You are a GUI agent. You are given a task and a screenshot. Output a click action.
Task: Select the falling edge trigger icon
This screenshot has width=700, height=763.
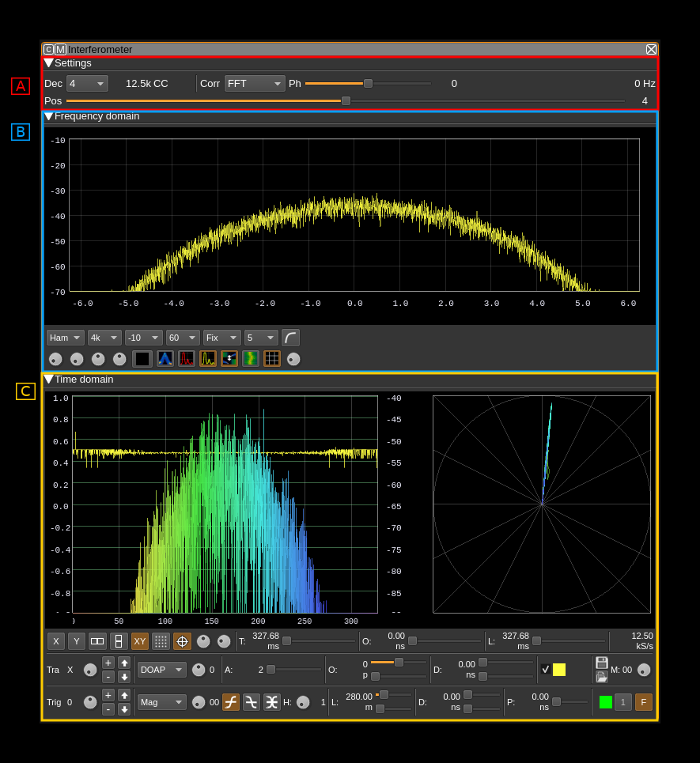[252, 702]
